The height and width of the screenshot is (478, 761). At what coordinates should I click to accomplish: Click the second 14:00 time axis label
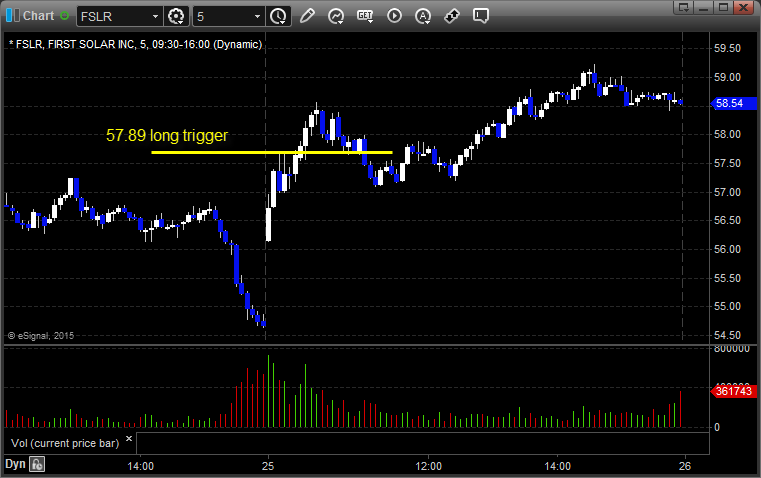(x=558, y=466)
